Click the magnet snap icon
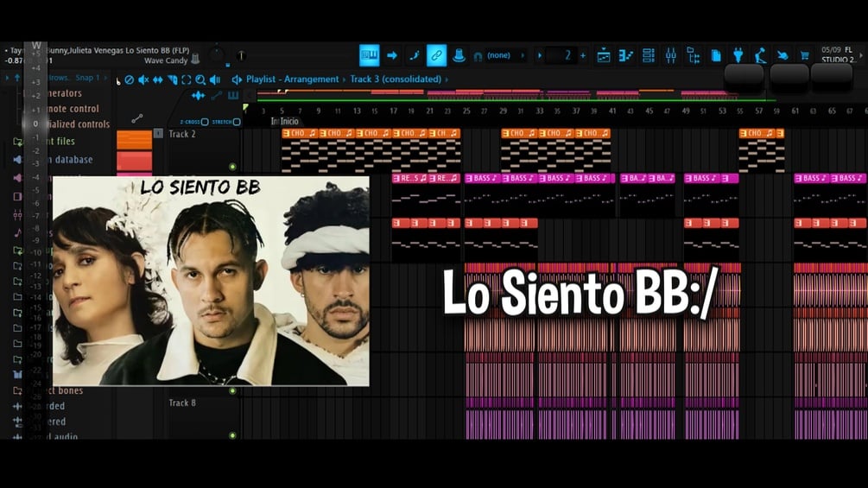The height and width of the screenshot is (488, 868). click(x=478, y=56)
